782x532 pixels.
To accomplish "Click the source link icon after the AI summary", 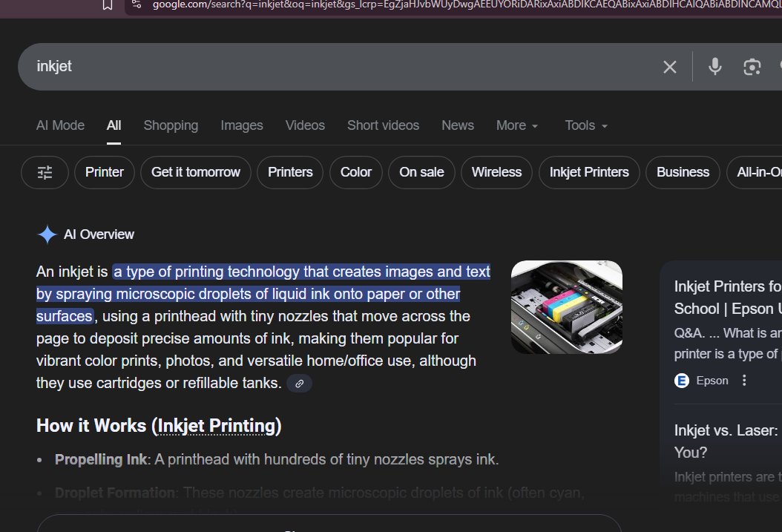I will click(299, 384).
